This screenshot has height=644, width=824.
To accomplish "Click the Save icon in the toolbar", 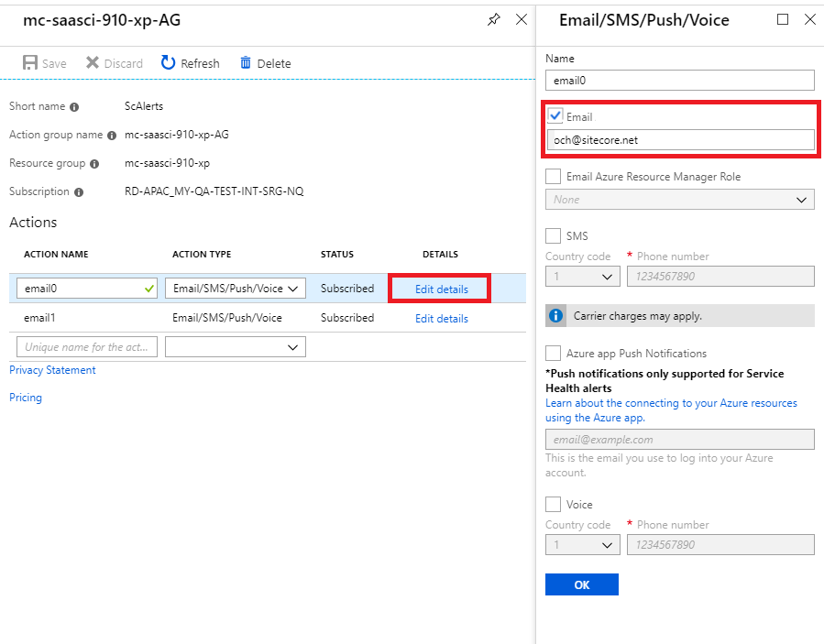I will tap(30, 62).
